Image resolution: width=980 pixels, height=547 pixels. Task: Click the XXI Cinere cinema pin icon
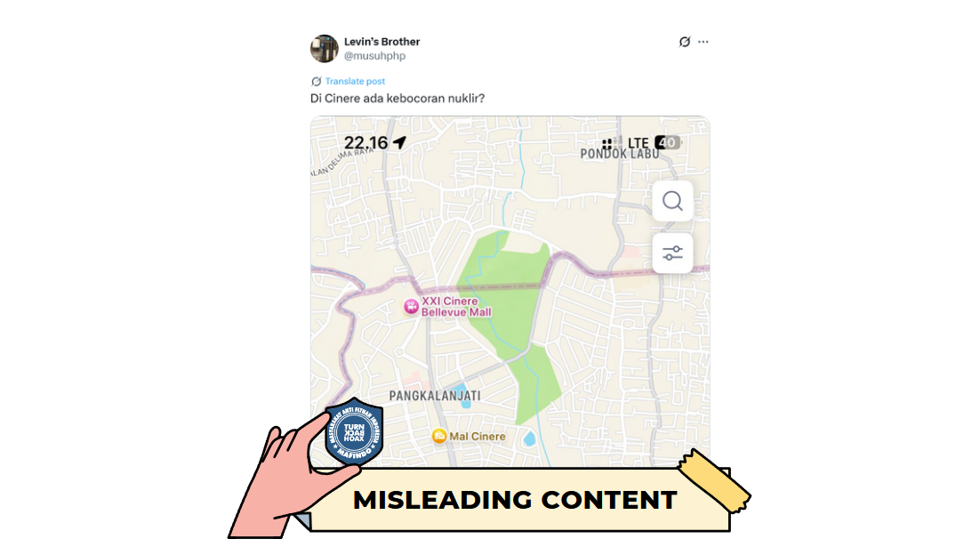411,306
